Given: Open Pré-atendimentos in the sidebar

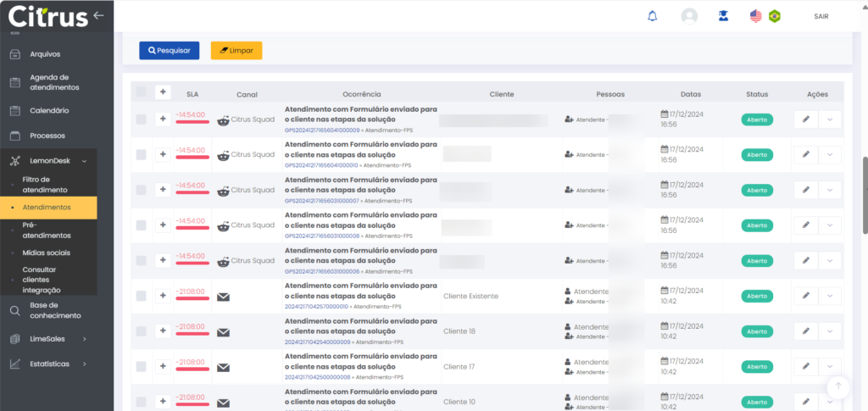Looking at the screenshot, I should (x=47, y=230).
